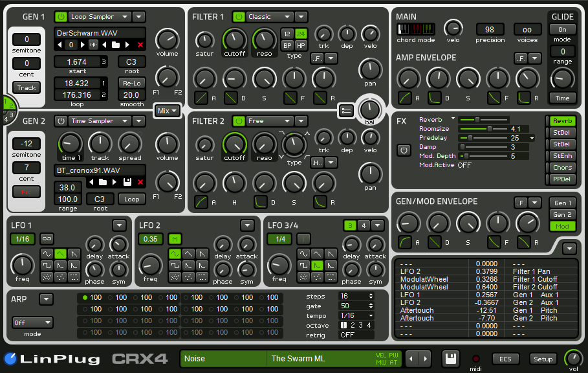
Task: Select the sine waveform in LFO 2
Action: point(175,254)
